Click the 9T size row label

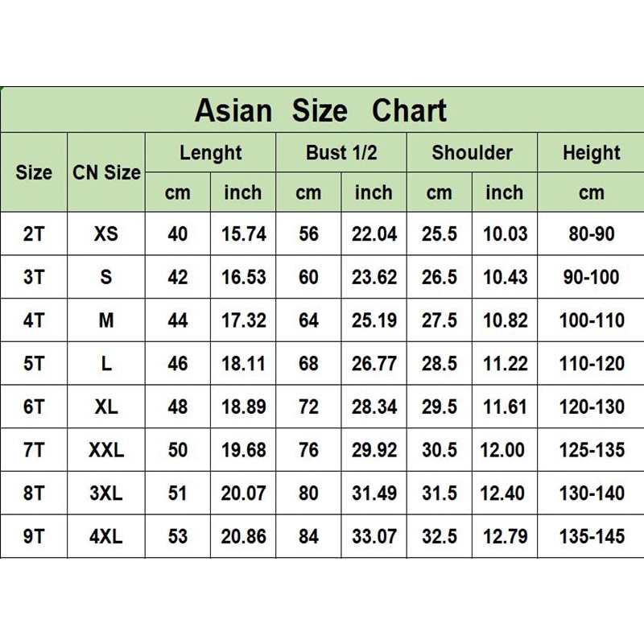click(x=34, y=536)
